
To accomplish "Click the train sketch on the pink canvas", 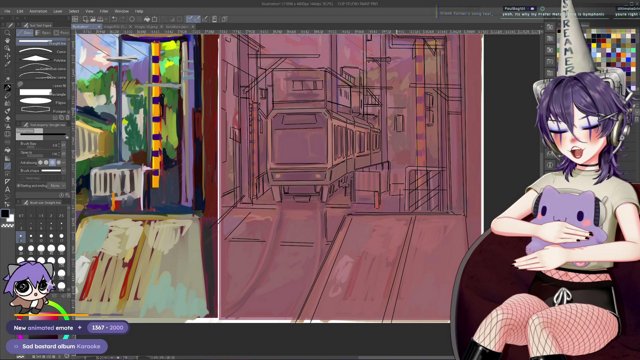I will pos(324,136).
